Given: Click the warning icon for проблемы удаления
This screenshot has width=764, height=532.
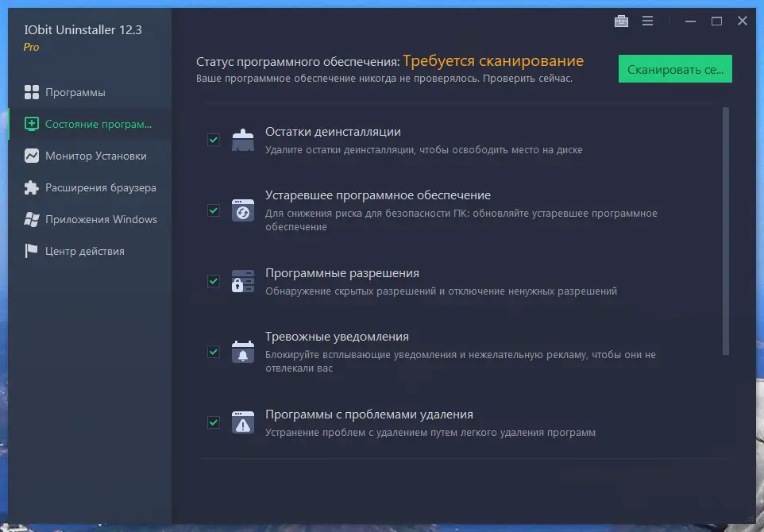Looking at the screenshot, I should coord(242,422).
